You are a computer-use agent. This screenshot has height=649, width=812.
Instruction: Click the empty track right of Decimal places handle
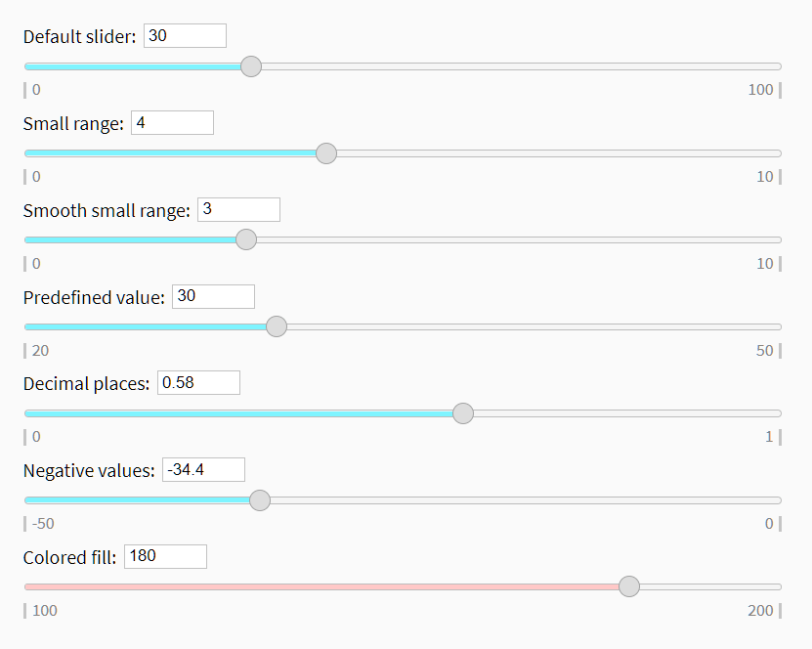point(625,413)
